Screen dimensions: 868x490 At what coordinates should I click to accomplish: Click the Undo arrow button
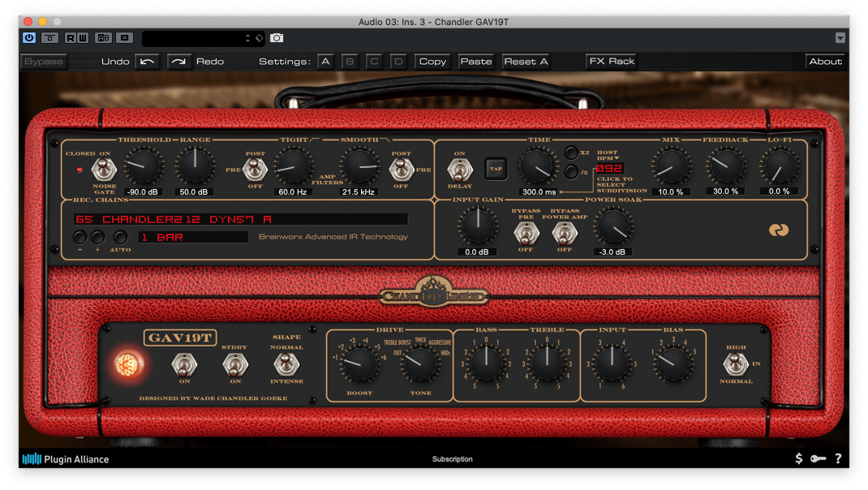[148, 62]
